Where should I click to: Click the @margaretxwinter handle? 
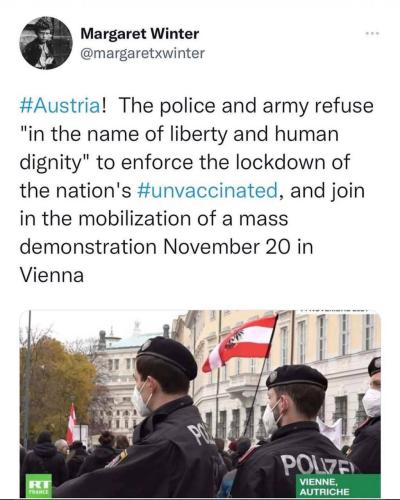tap(143, 53)
